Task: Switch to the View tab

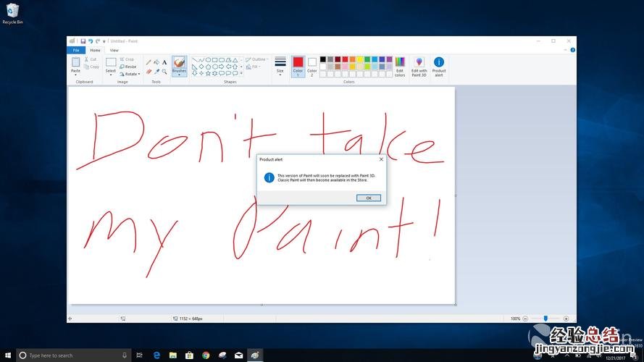Action: pos(114,50)
